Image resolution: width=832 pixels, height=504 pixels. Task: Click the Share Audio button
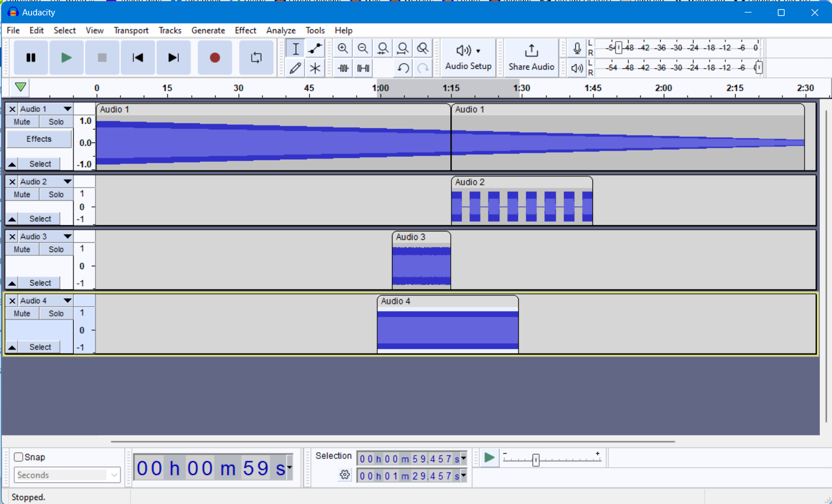pyautogui.click(x=531, y=57)
